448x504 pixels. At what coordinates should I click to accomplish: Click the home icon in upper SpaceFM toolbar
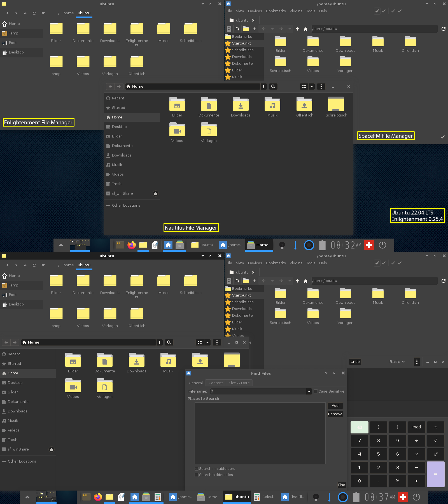[306, 29]
